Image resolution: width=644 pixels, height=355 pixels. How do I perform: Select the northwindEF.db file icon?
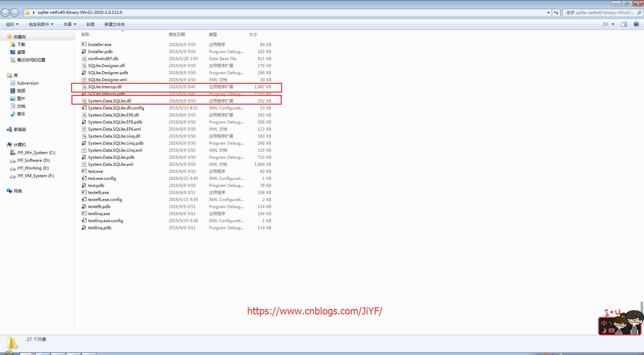(x=84, y=58)
